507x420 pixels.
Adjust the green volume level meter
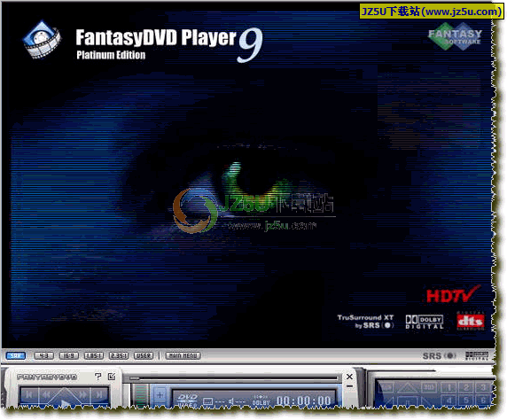141,396
